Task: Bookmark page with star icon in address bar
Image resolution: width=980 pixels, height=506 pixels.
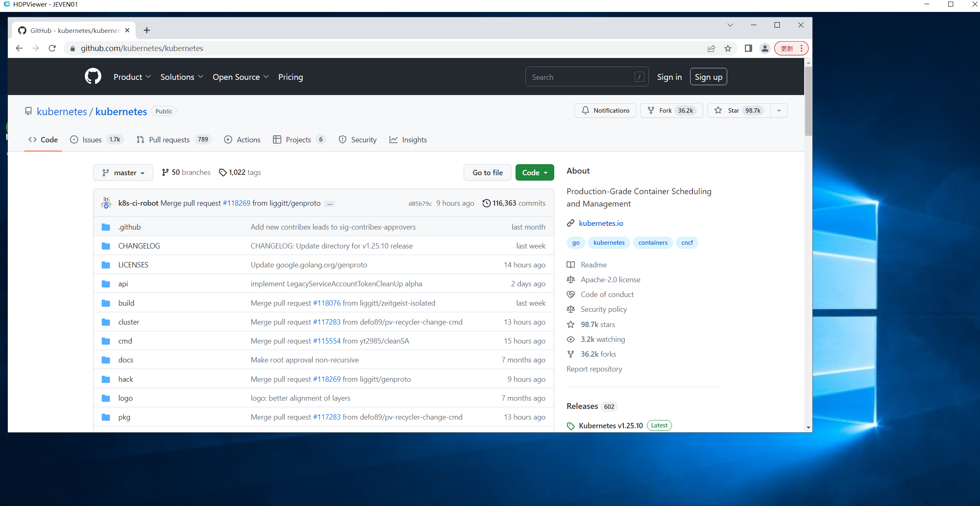Action: pyautogui.click(x=728, y=49)
